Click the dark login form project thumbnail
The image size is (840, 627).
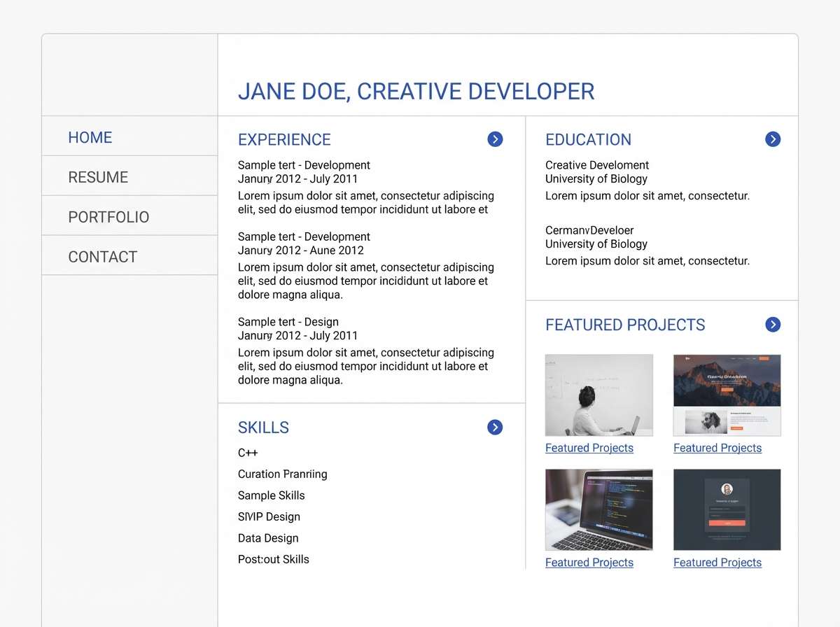[727, 509]
